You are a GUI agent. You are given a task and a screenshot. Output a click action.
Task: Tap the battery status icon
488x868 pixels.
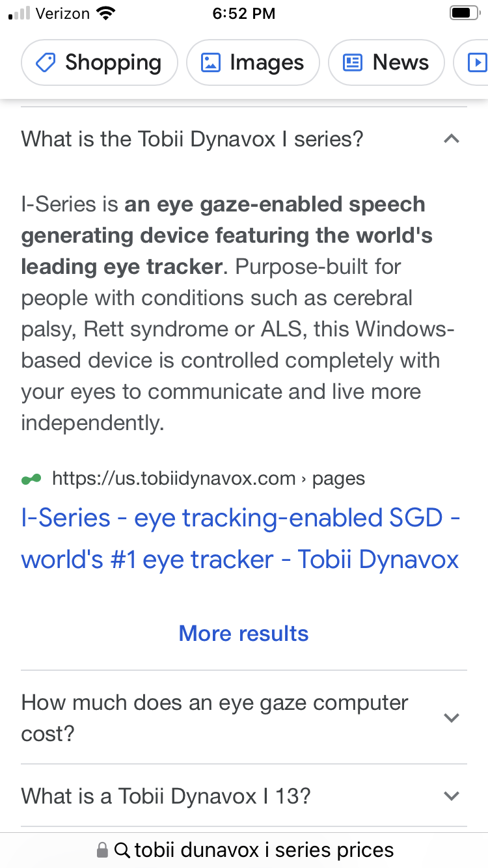(464, 14)
